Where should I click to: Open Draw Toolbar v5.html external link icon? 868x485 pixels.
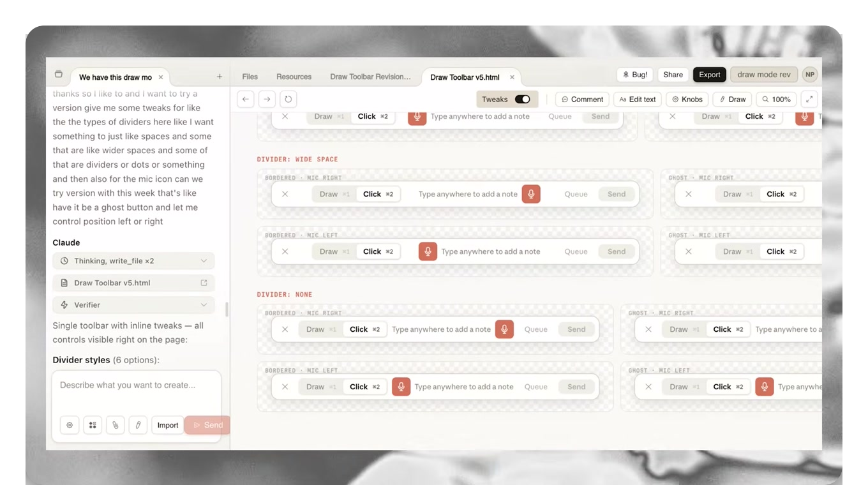(204, 283)
